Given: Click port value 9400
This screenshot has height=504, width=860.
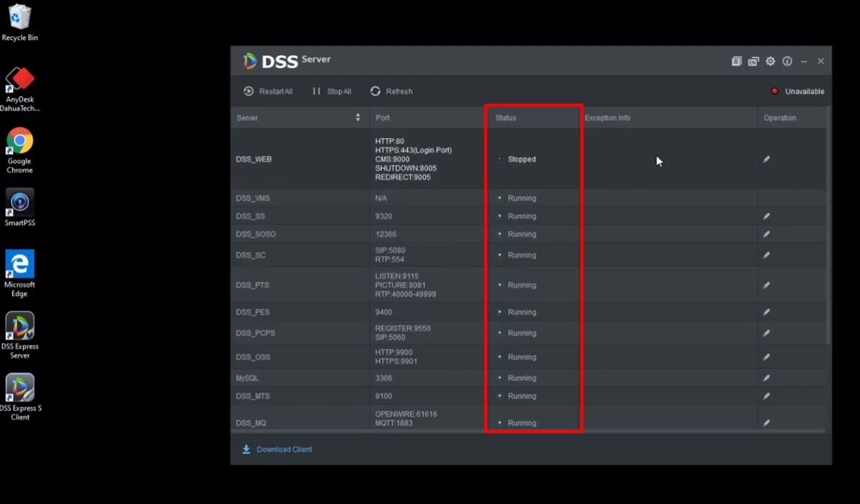Looking at the screenshot, I should pyautogui.click(x=383, y=312).
